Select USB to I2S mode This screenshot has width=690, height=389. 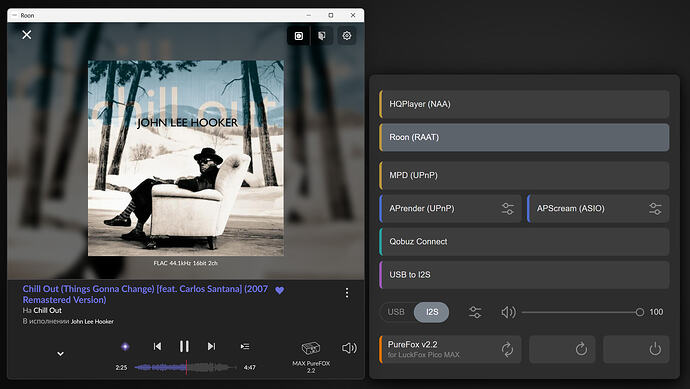[x=524, y=275]
